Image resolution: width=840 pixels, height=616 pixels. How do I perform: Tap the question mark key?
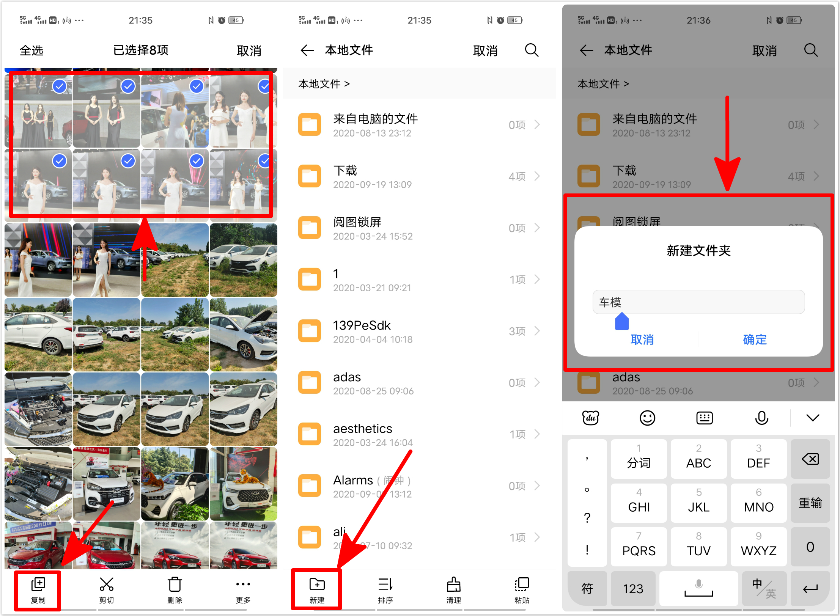pos(587,517)
